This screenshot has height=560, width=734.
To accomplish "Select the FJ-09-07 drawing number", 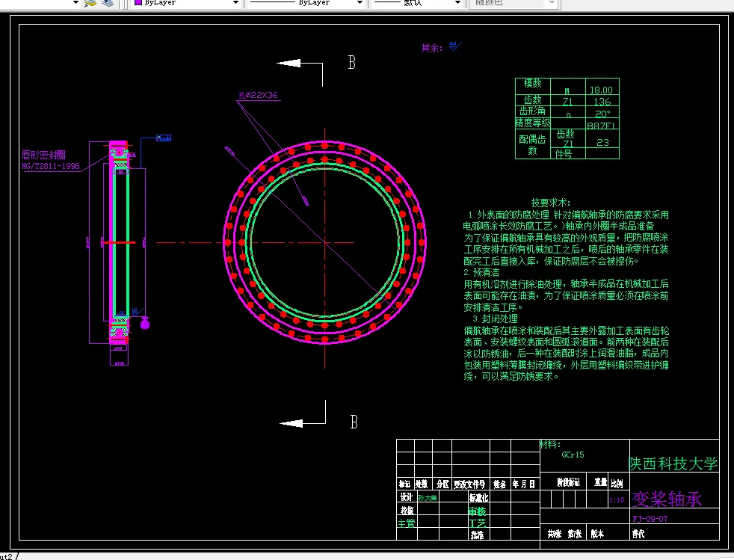I will (x=650, y=519).
